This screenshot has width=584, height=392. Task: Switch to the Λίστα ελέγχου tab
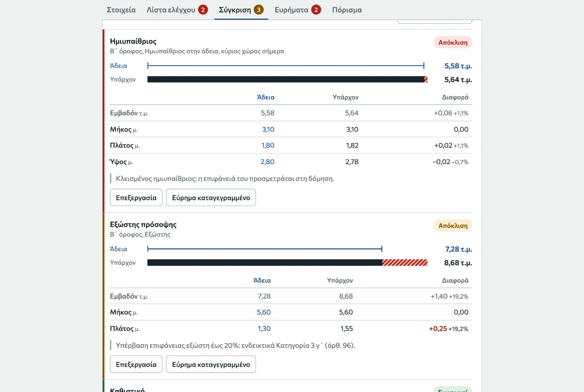click(177, 10)
